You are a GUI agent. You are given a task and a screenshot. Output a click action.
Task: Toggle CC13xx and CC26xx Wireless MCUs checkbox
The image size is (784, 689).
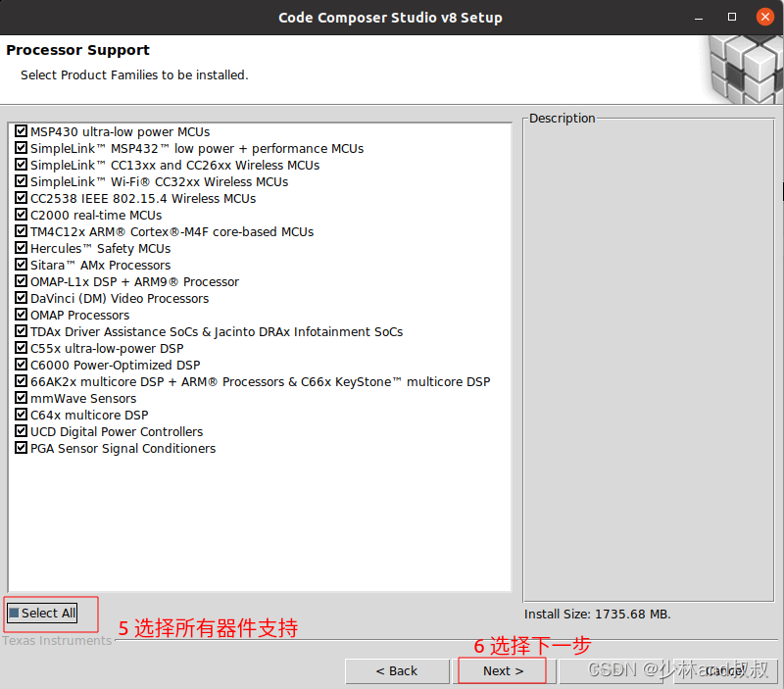tap(21, 164)
